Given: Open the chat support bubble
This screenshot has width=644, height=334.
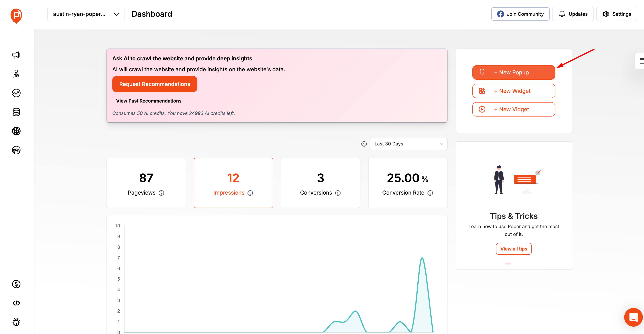Looking at the screenshot, I should click(x=633, y=317).
